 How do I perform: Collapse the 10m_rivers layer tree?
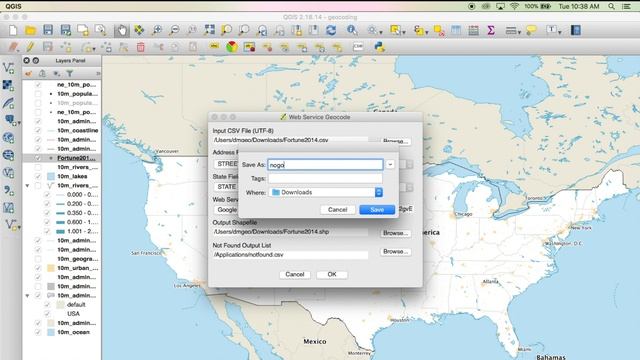(x=27, y=186)
